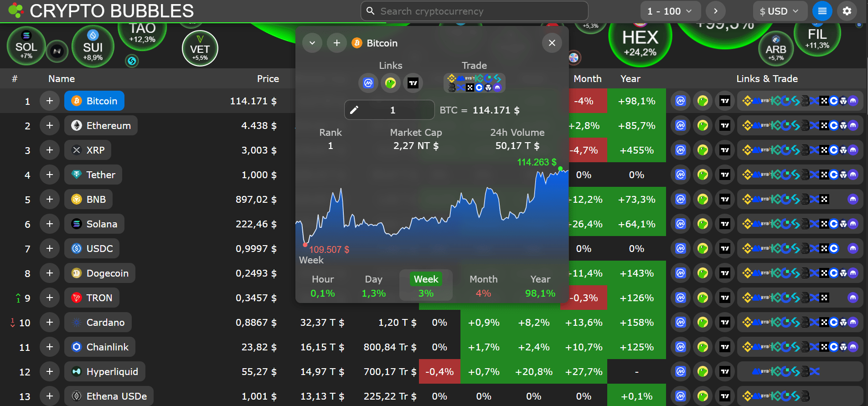Open the settings gear

click(847, 11)
